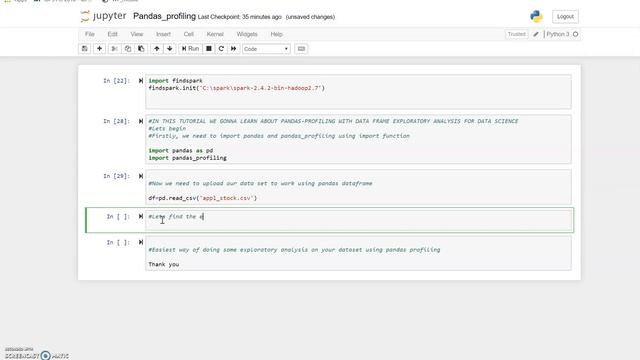The image size is (640, 360).
Task: Click into the import pandas_profiling code cell
Action: click(358, 140)
